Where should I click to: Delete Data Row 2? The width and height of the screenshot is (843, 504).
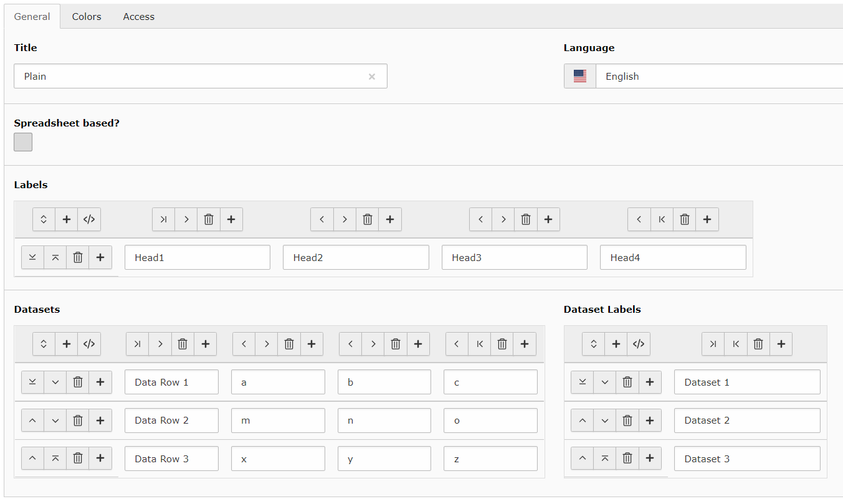pos(77,421)
